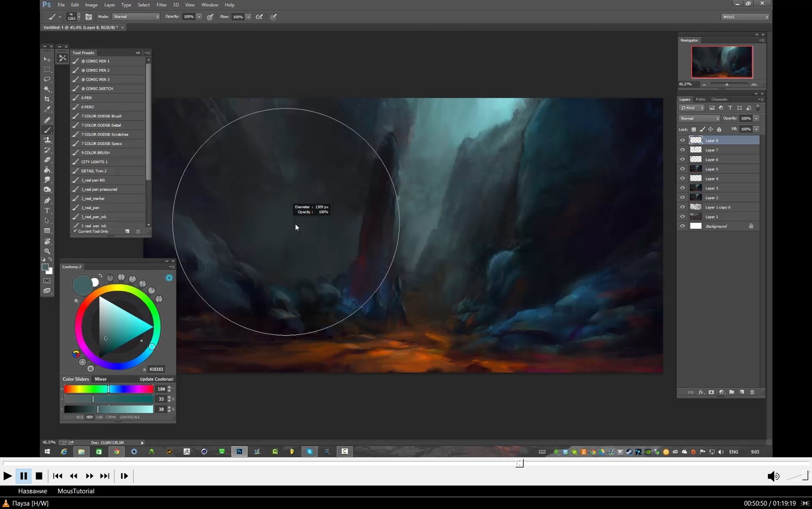Select the Type tool
This screenshot has width=812, height=509.
[x=47, y=210]
